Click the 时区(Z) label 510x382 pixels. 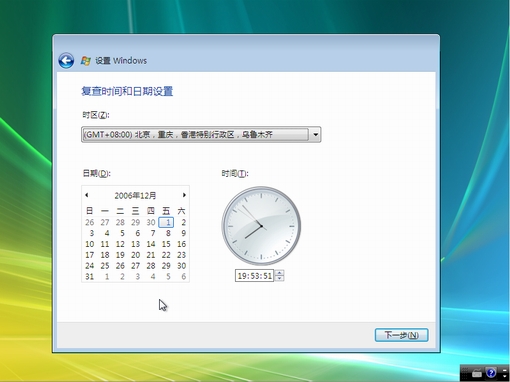tap(96, 115)
